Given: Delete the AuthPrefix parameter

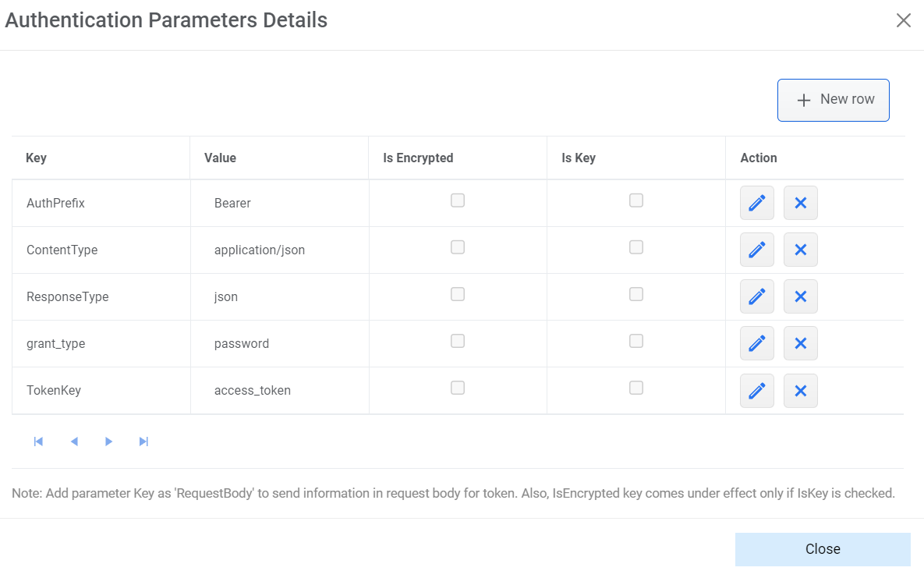Looking at the screenshot, I should (800, 202).
